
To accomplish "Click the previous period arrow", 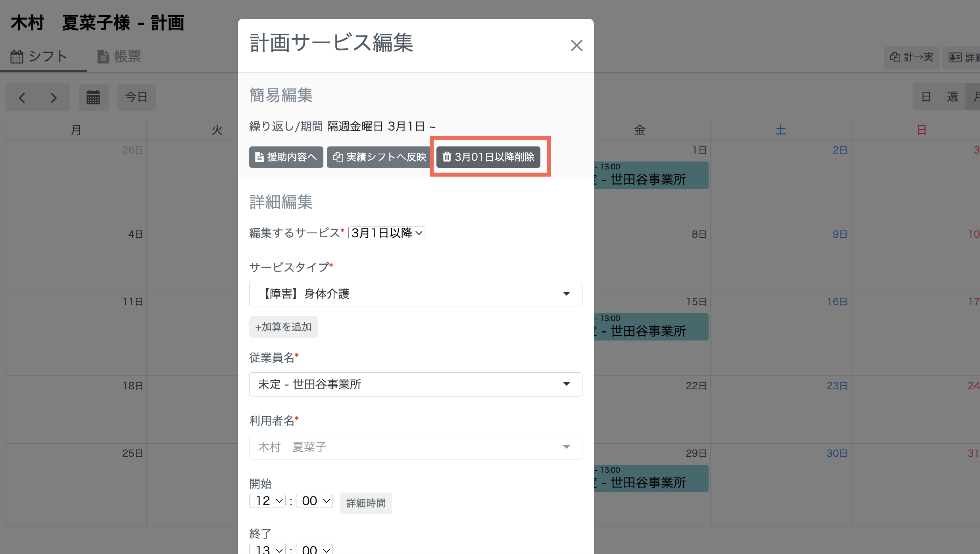I will point(23,97).
